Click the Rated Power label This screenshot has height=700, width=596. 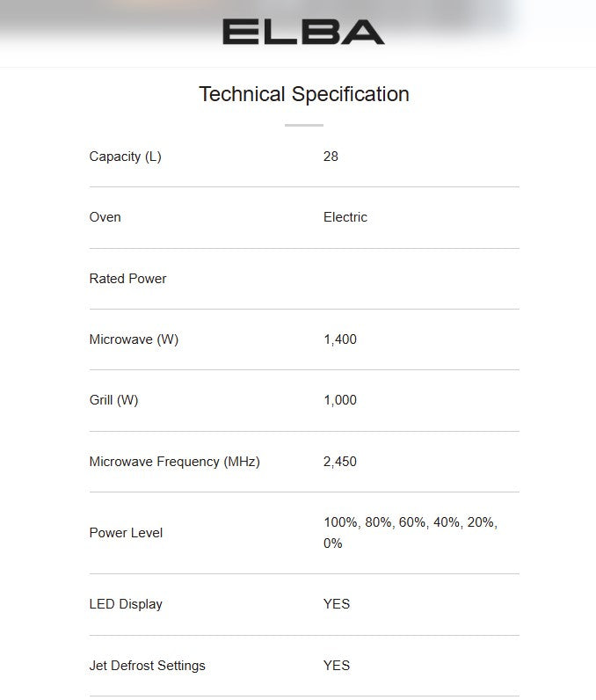tap(127, 279)
